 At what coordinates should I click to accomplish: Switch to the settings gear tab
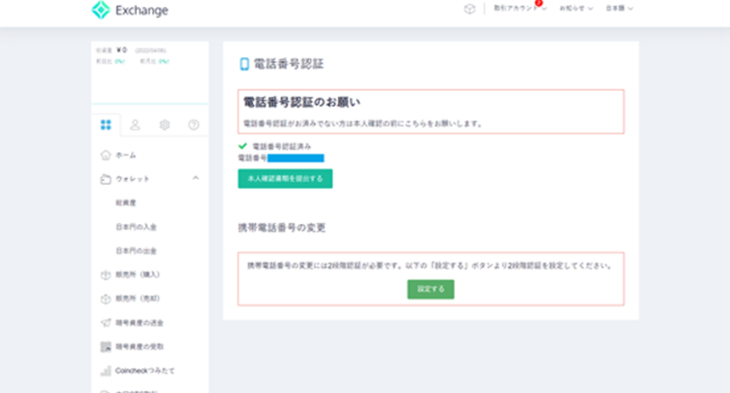coord(164,125)
